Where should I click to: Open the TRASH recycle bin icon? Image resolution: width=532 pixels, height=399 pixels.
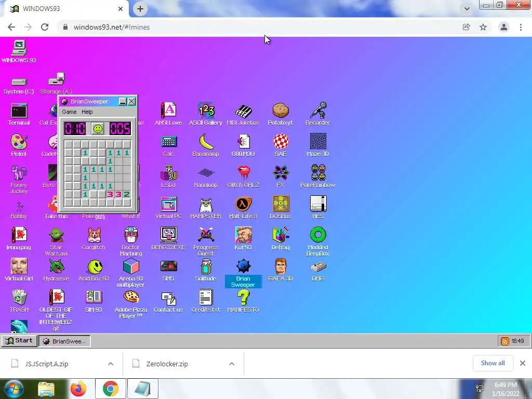point(19,298)
